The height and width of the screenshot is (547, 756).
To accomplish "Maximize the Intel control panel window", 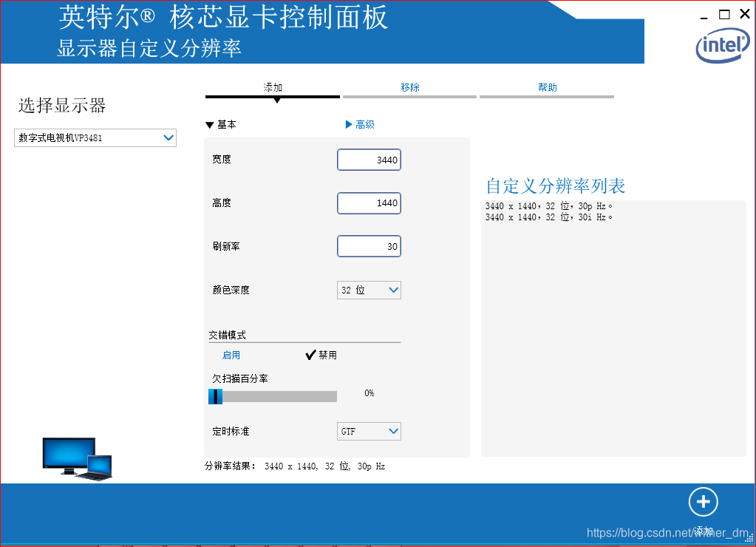I will [724, 15].
